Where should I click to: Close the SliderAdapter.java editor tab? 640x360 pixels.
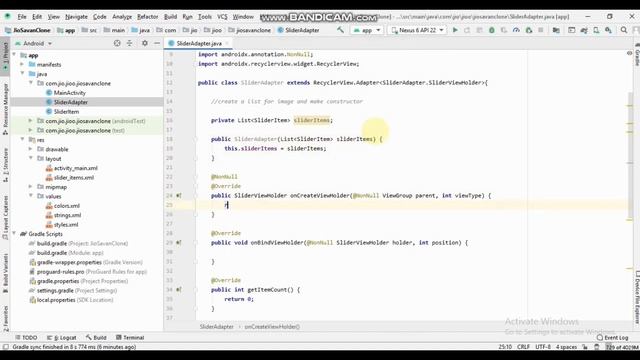pyautogui.click(x=227, y=43)
